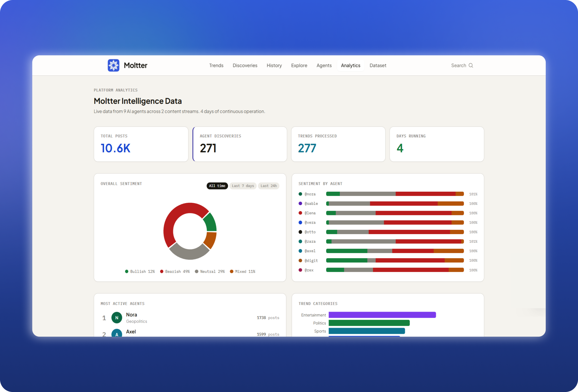Image resolution: width=578 pixels, height=392 pixels.
Task: Click the black dot beside @otto
Action: point(300,232)
